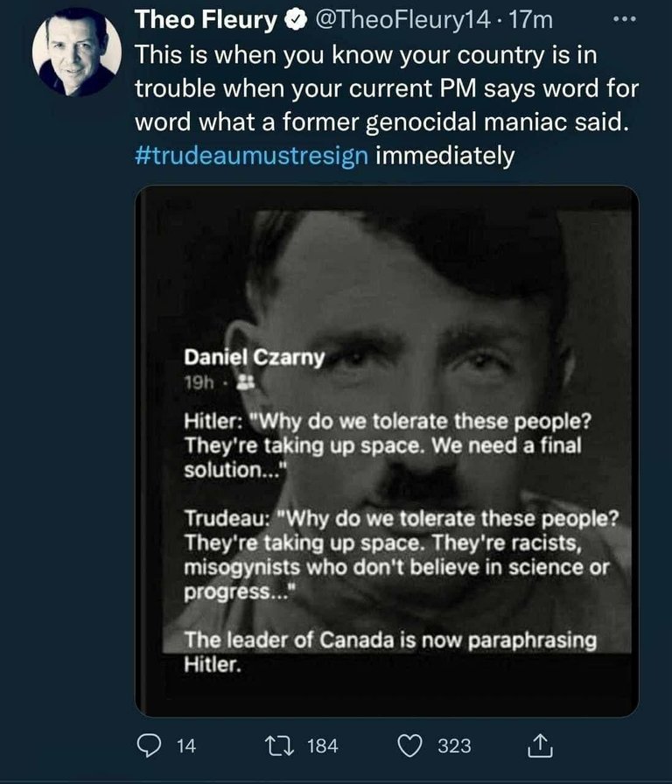Screen dimensions: 672x784
Task: Click the Daniel Czarny name in the image
Action: [x=254, y=358]
